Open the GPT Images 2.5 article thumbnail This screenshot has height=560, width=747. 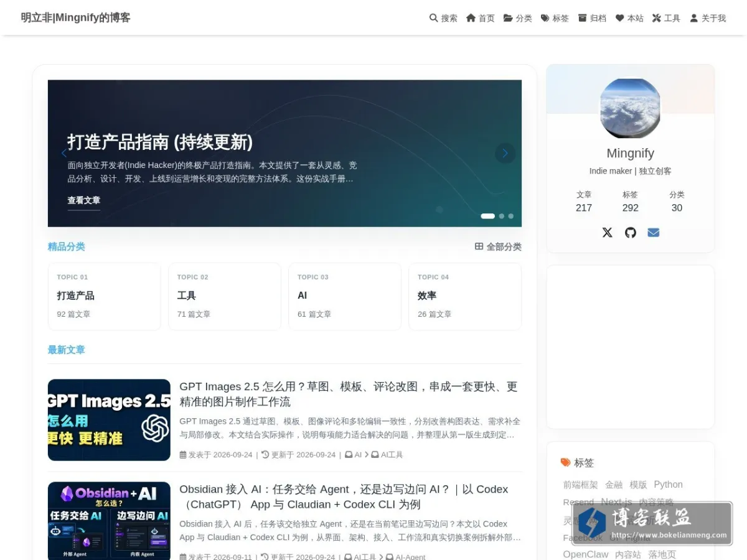pyautogui.click(x=109, y=420)
